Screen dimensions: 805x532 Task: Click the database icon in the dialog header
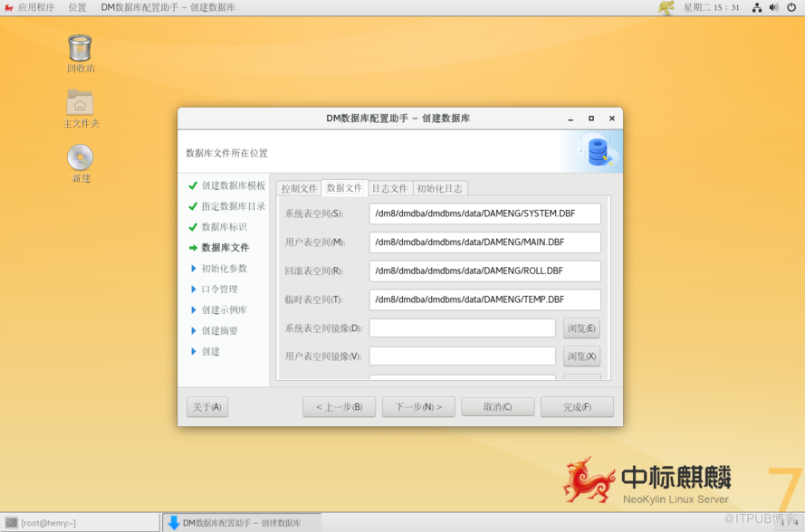tap(598, 152)
